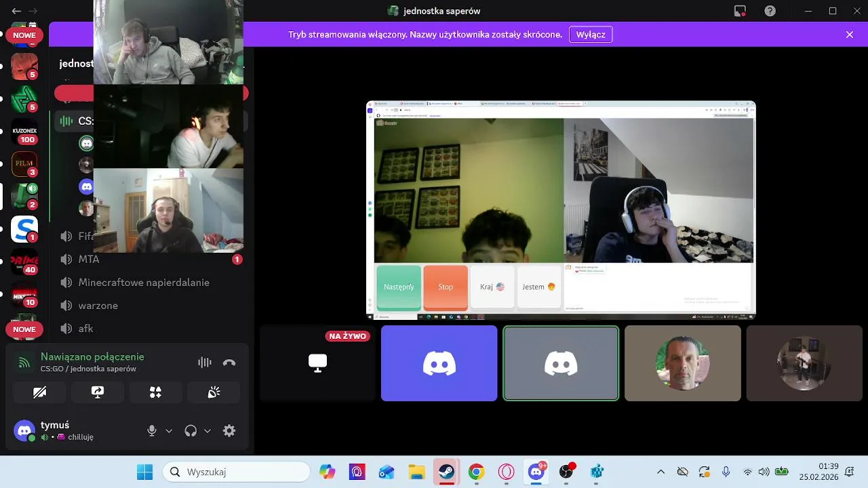This screenshot has width=868, height=488.
Task: Click the tymuś user avatar
Action: 24,430
